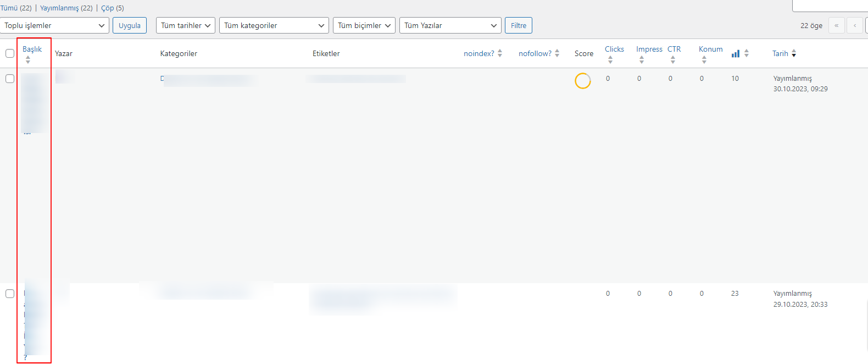Click date 30.10.2023, 09:29
Screen dimensions: 868x364
pos(800,89)
